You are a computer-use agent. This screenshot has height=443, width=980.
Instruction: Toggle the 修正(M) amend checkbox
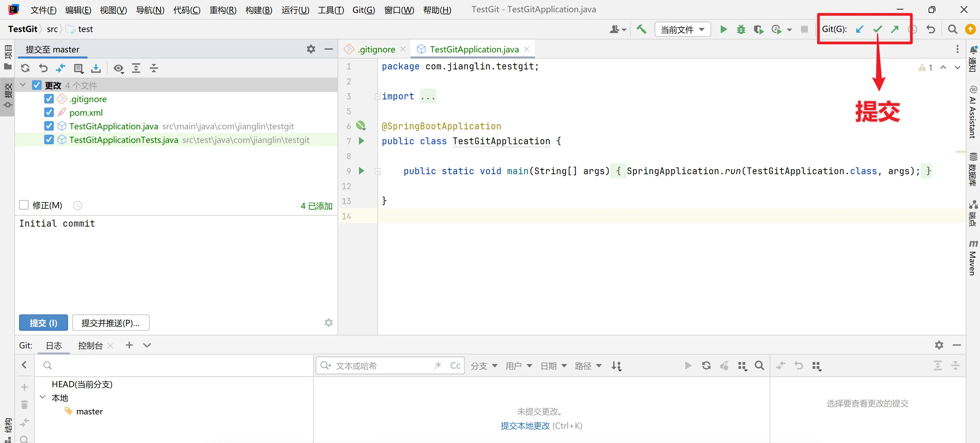pos(24,206)
